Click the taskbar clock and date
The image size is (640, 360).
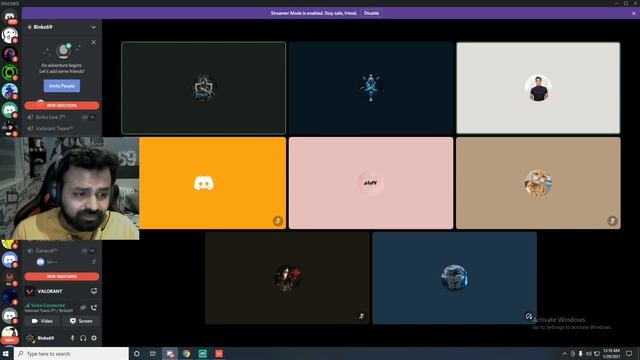tap(611, 353)
